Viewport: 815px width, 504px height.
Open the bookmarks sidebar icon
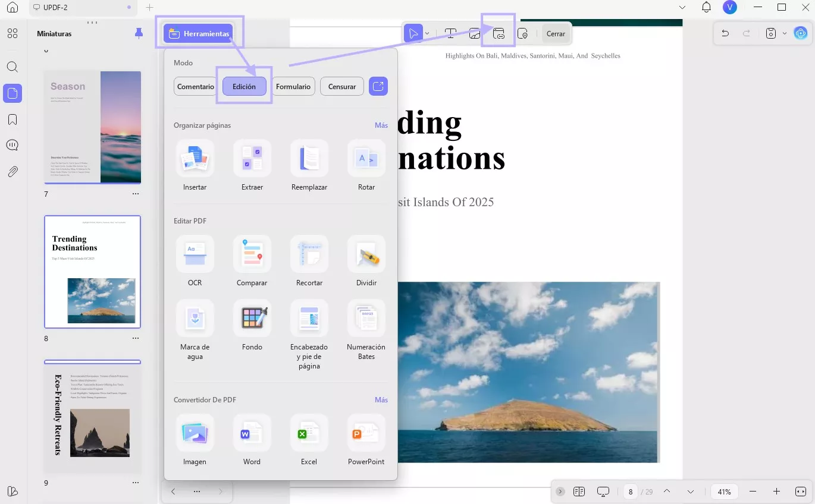tap(12, 119)
